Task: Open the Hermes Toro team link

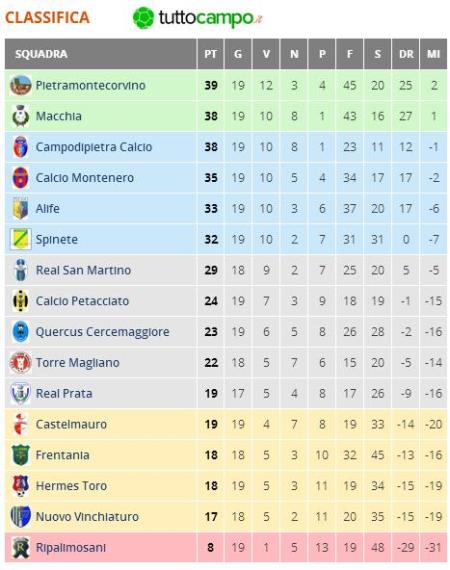Action: coord(71,486)
